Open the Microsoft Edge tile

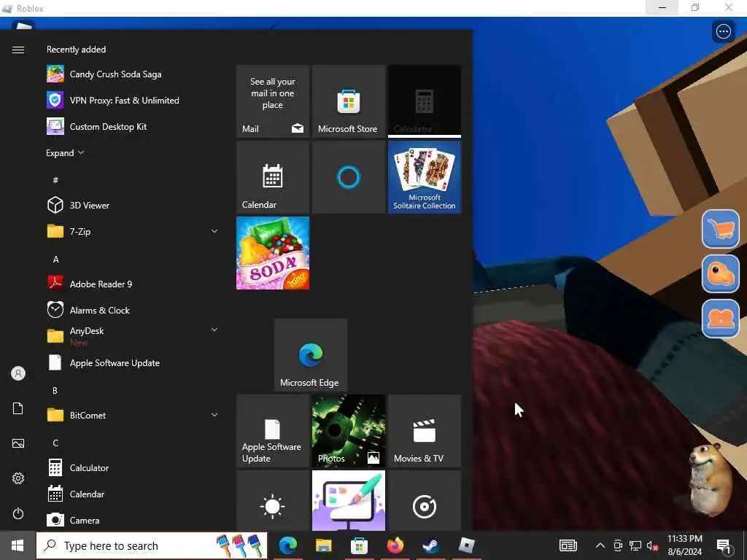click(311, 355)
